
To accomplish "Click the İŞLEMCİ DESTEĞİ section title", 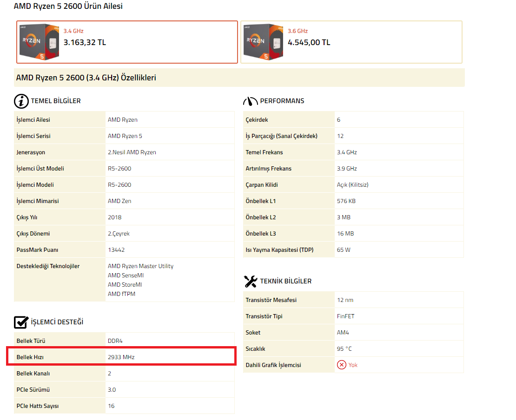I will [x=57, y=322].
